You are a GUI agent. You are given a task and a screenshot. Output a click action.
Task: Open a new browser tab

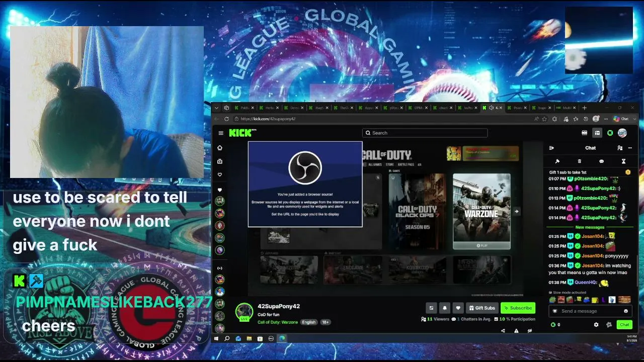584,108
